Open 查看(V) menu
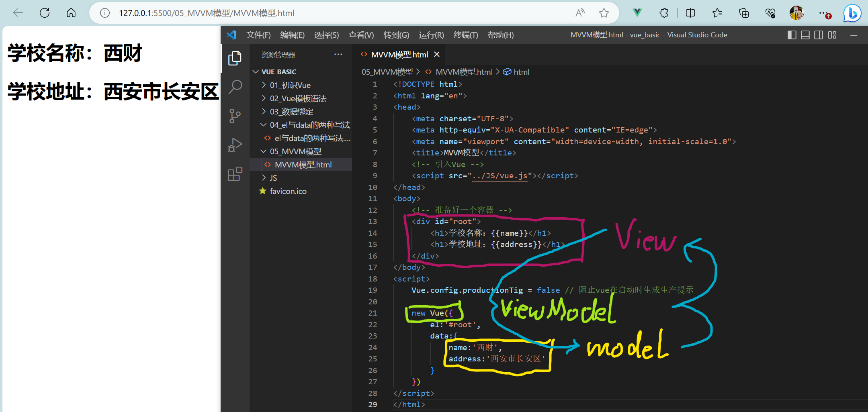The height and width of the screenshot is (412, 868). coord(361,35)
